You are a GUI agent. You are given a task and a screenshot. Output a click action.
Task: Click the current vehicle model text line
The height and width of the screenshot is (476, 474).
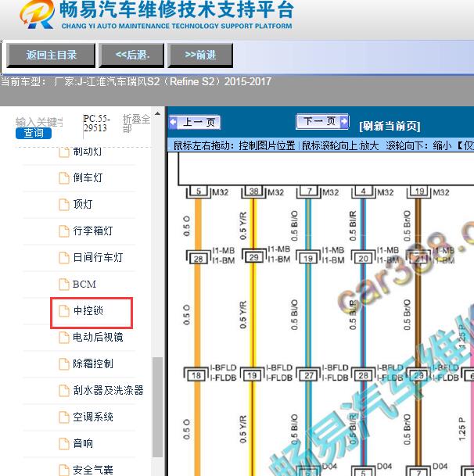coord(136,81)
